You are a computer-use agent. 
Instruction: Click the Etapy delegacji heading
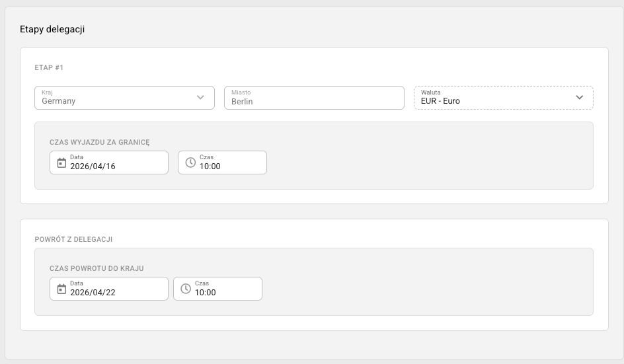click(52, 29)
